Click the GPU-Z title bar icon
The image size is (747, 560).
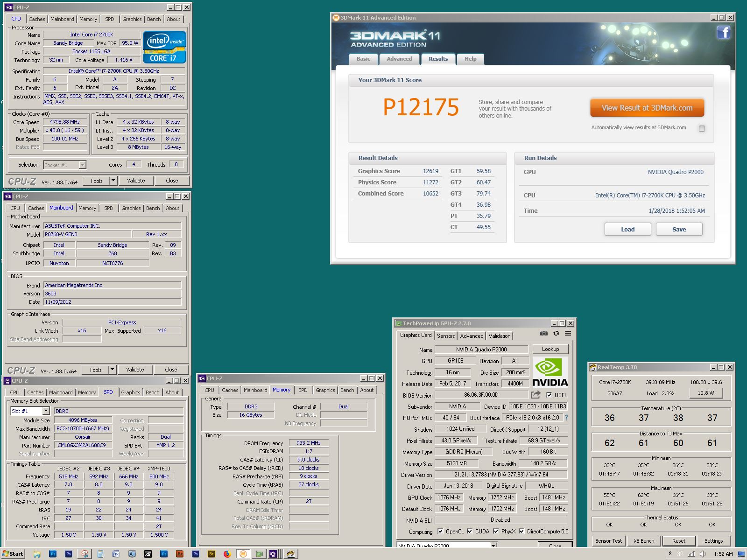click(399, 323)
